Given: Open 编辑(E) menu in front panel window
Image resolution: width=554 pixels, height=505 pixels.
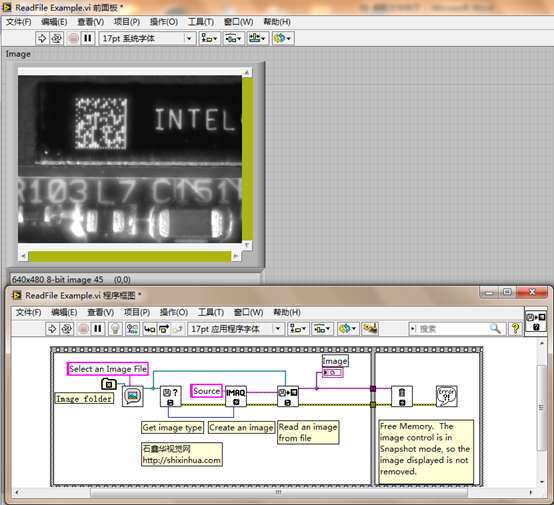Looking at the screenshot, I should (54, 22).
